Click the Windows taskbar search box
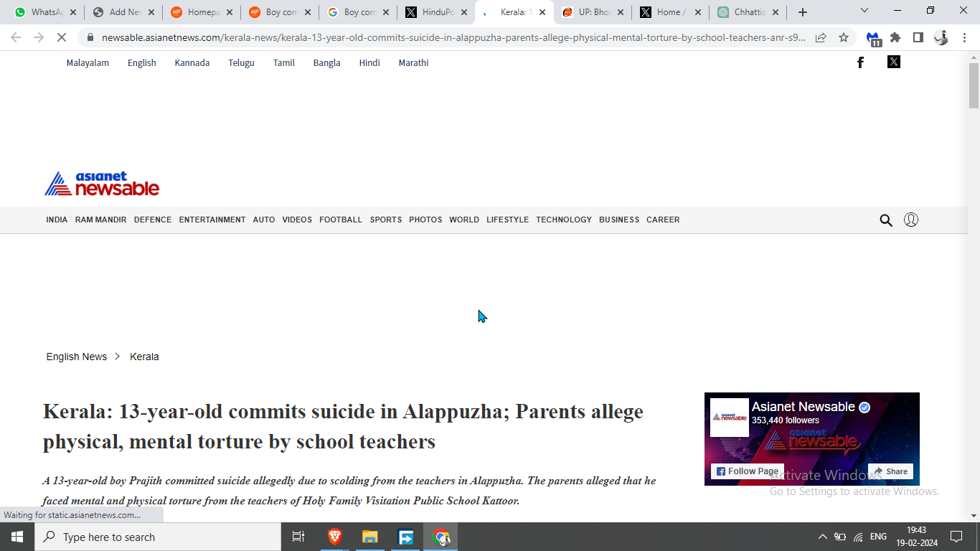 (x=158, y=537)
